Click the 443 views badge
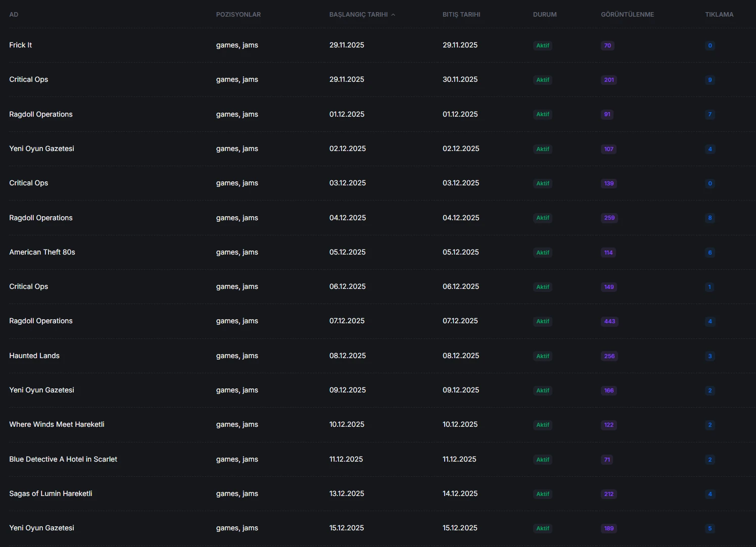756x547 pixels. coord(609,321)
